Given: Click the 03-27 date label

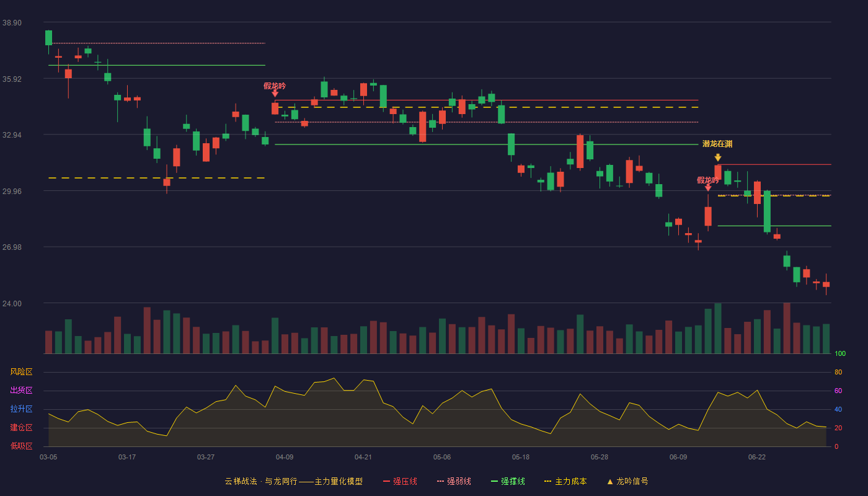Looking at the screenshot, I should tap(206, 457).
